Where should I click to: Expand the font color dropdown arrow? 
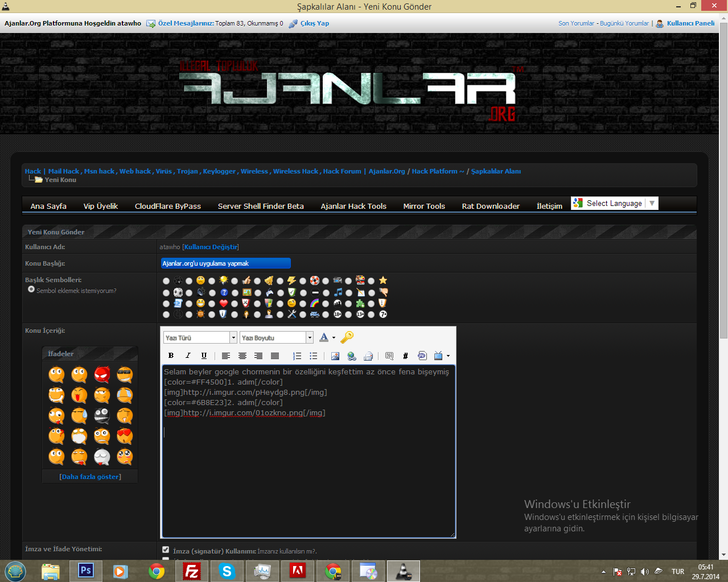(x=334, y=338)
